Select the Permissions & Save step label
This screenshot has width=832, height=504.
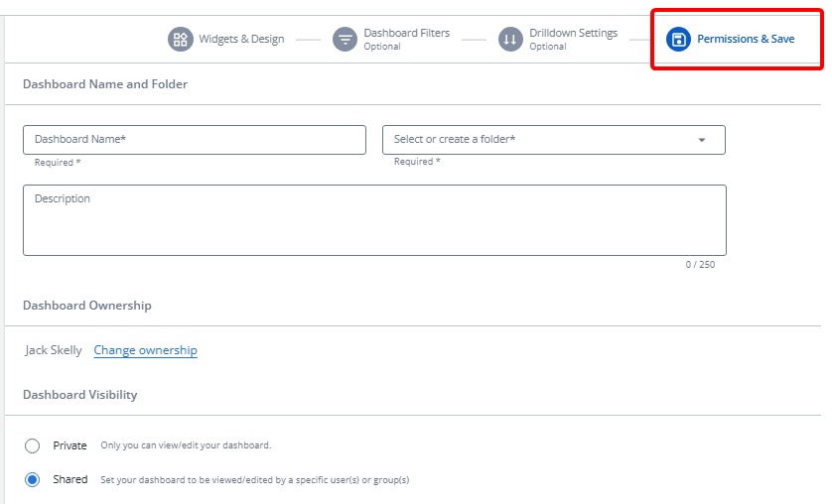click(x=746, y=40)
